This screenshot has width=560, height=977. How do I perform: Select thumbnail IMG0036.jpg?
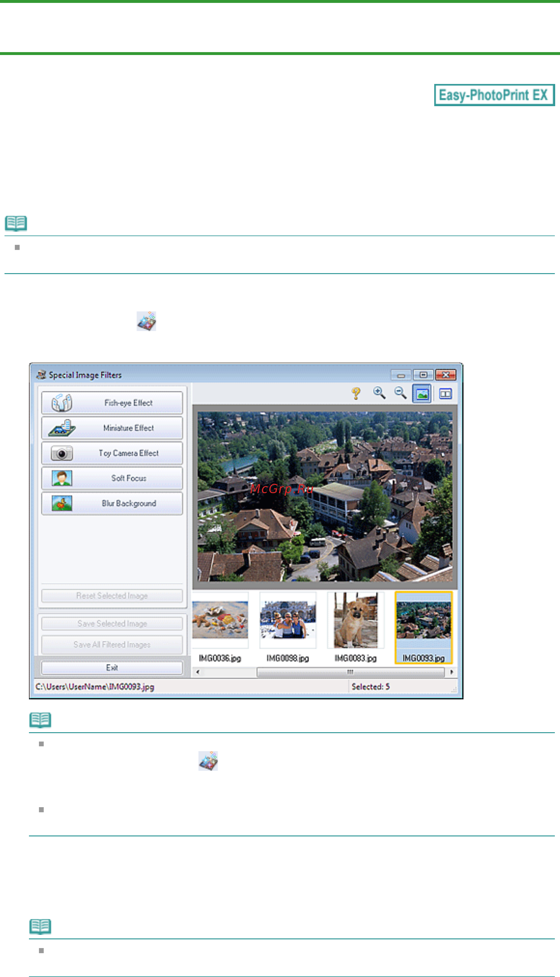click(x=220, y=627)
